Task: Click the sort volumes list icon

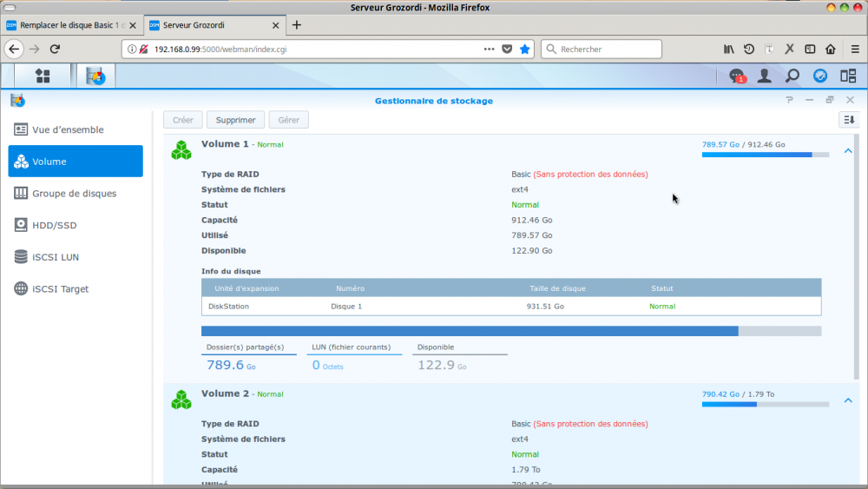Action: [849, 120]
